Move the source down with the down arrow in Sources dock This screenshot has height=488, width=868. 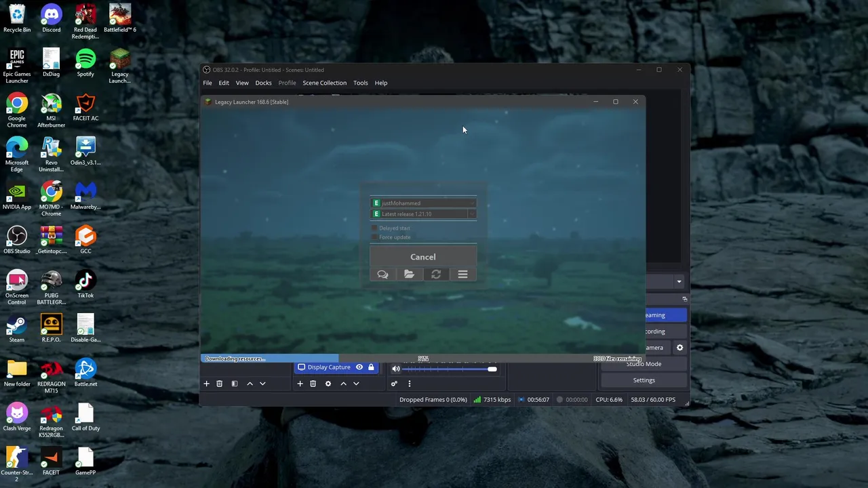click(356, 384)
